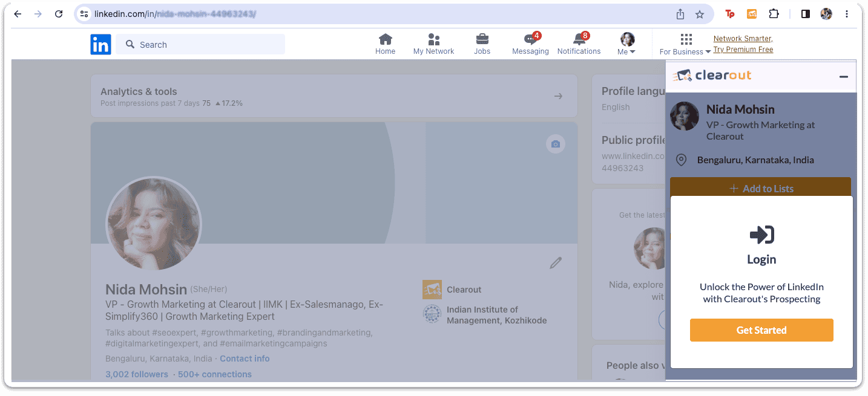Click the pencil edit profile icon
This screenshot has width=868, height=396.
pos(556,262)
